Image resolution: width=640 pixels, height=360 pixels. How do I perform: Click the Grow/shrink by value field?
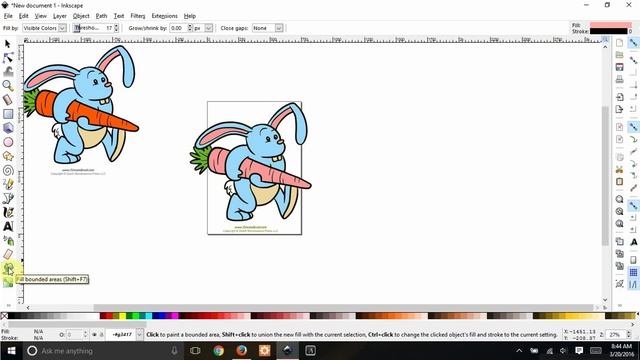point(178,28)
